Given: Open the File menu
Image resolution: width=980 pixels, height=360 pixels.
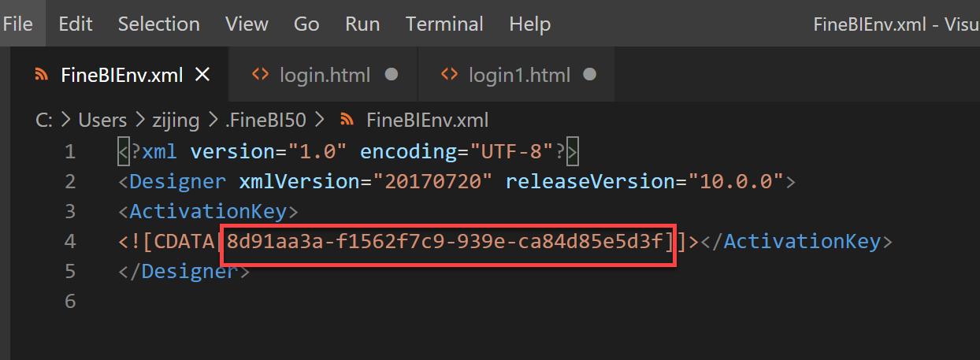Looking at the screenshot, I should pos(17,24).
